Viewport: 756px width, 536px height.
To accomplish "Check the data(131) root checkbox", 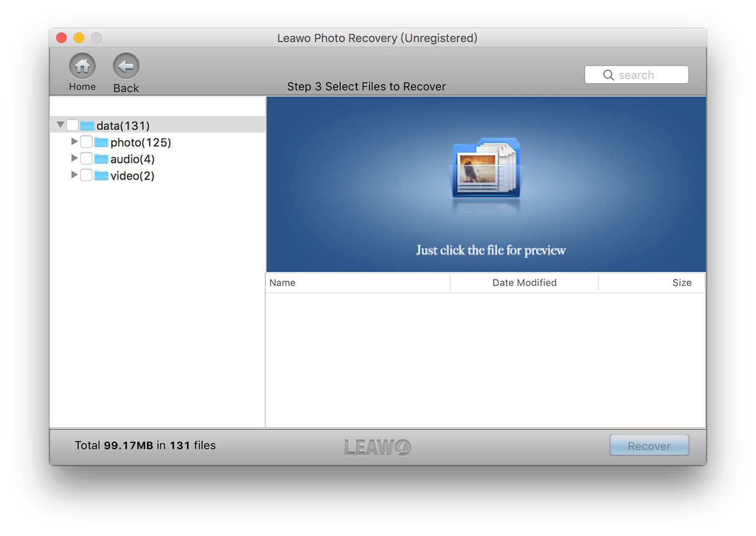I will tap(73, 125).
